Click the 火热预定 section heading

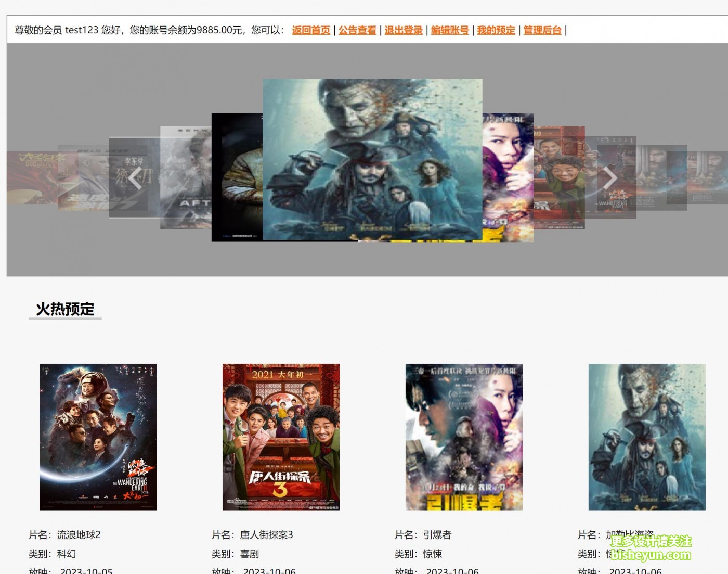[x=65, y=309]
